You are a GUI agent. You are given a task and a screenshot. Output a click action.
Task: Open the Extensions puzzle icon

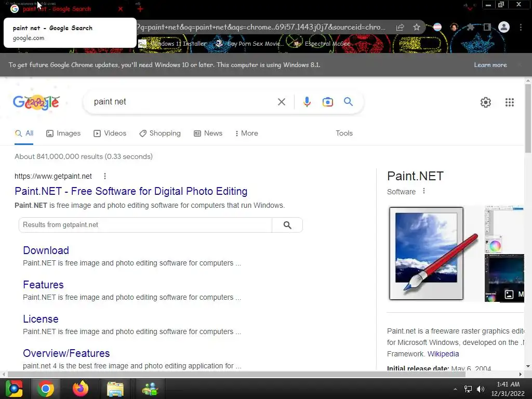coord(470,27)
